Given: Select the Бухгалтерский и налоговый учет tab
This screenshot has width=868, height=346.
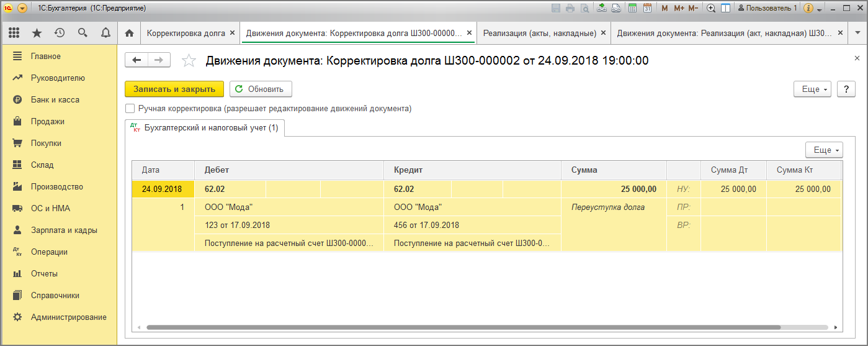Looking at the screenshot, I should click(x=205, y=128).
